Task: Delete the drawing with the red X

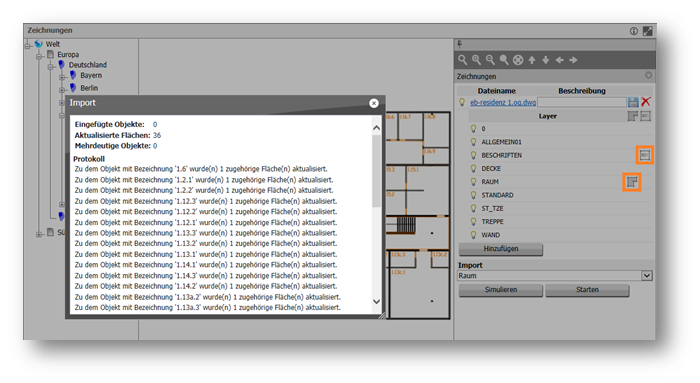Action: tap(646, 102)
